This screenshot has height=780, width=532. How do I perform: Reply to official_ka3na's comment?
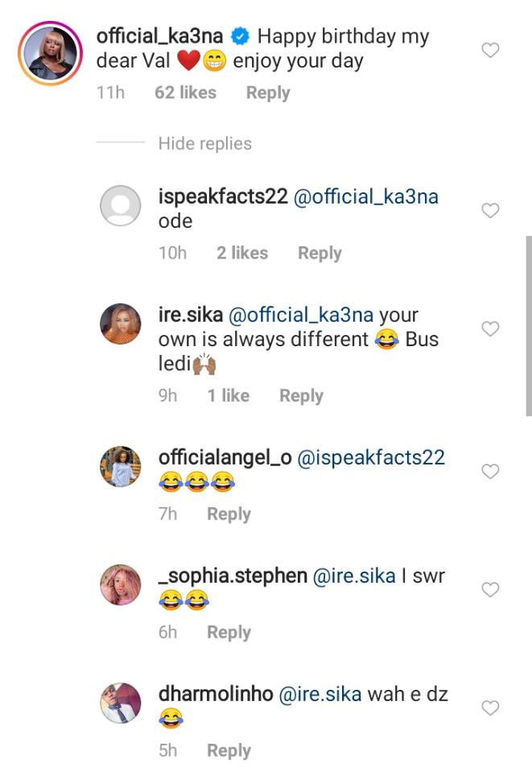268,93
